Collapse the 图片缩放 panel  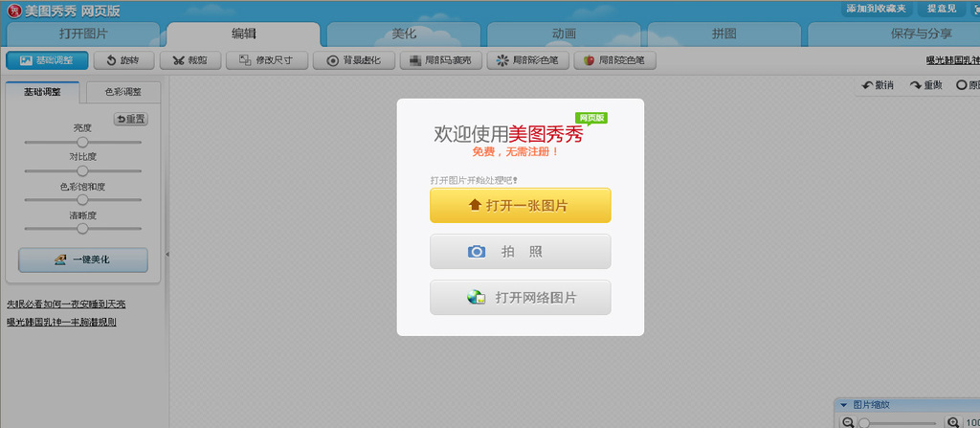[x=843, y=405]
